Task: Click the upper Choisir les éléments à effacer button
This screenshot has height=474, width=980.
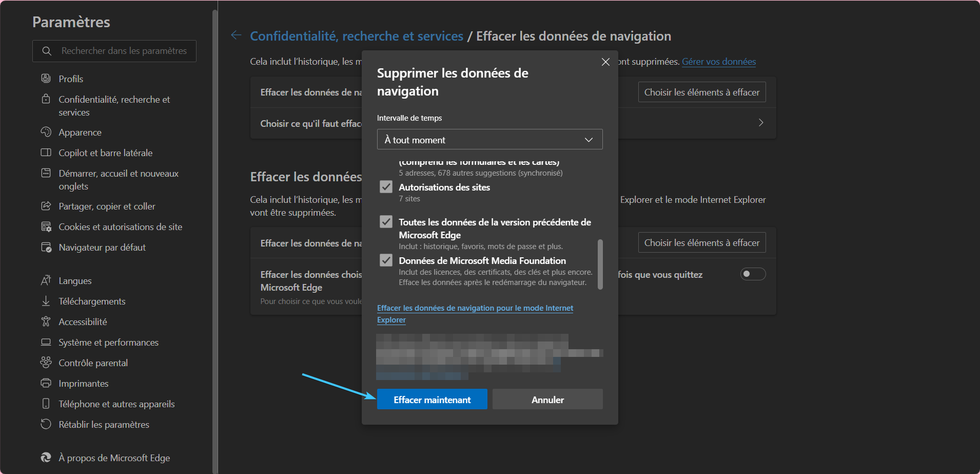Action: 701,92
